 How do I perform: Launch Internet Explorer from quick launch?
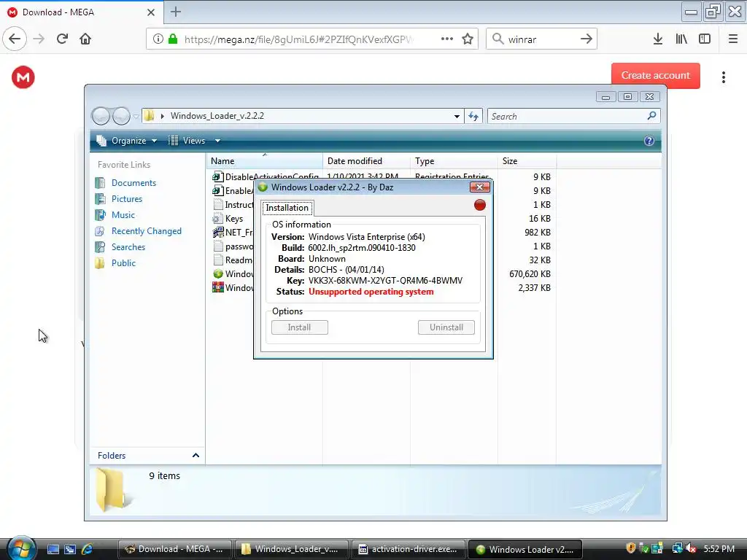pyautogui.click(x=87, y=549)
